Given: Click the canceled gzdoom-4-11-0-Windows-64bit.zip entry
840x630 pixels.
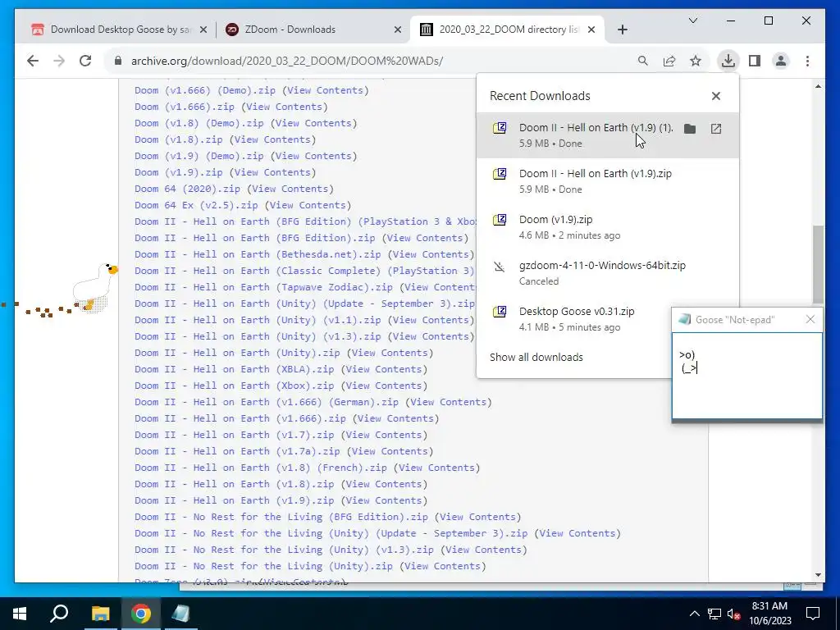Looking at the screenshot, I should click(x=608, y=273).
